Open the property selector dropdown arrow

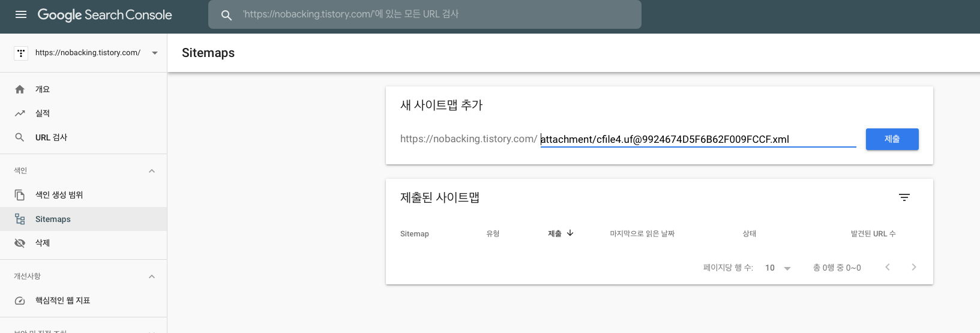click(x=155, y=53)
